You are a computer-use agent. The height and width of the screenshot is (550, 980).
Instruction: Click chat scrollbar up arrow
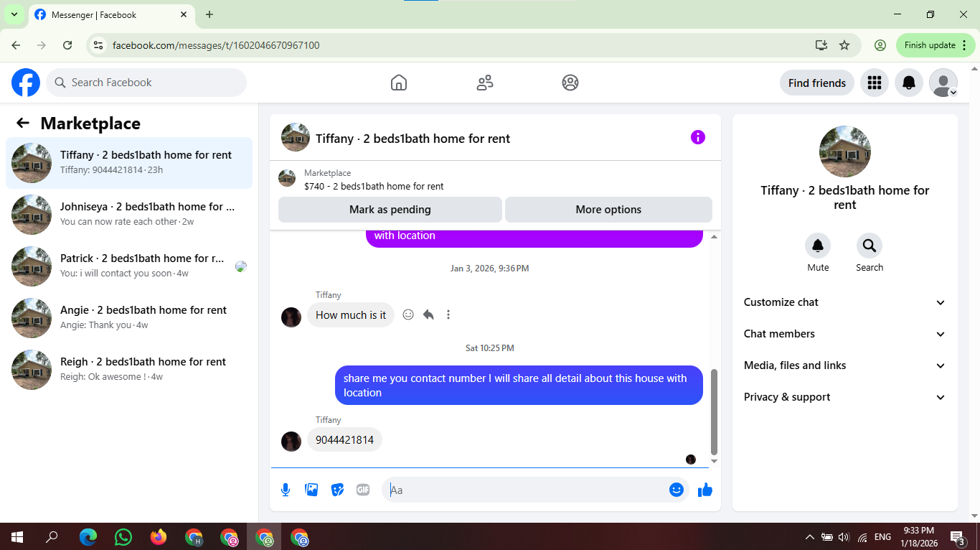[714, 236]
